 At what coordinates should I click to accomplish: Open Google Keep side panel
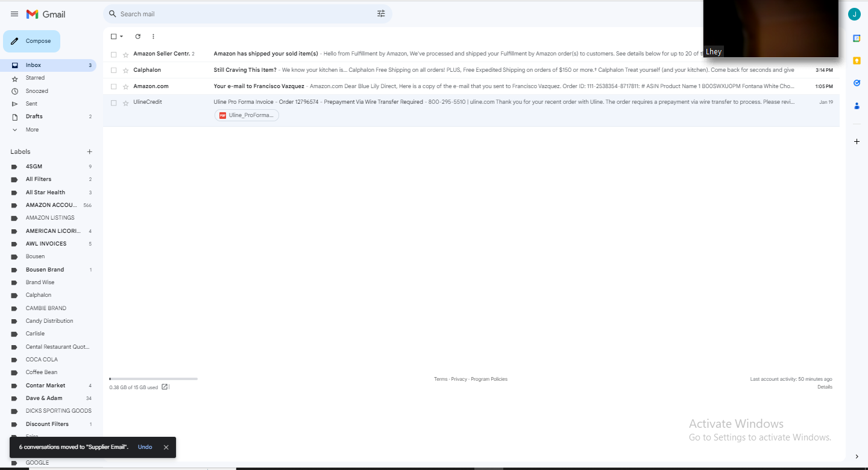(857, 60)
